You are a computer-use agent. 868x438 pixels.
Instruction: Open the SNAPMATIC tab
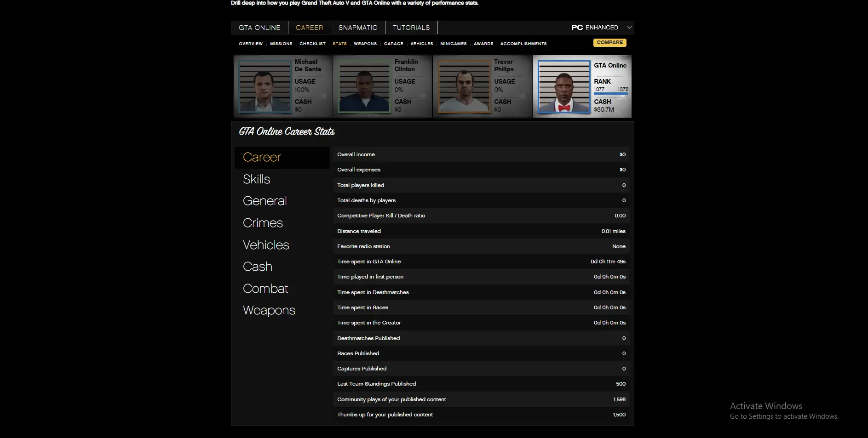coord(358,28)
